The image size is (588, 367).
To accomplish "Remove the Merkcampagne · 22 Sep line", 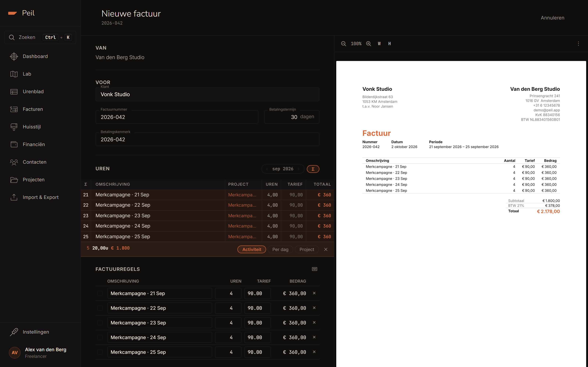I will [314, 308].
